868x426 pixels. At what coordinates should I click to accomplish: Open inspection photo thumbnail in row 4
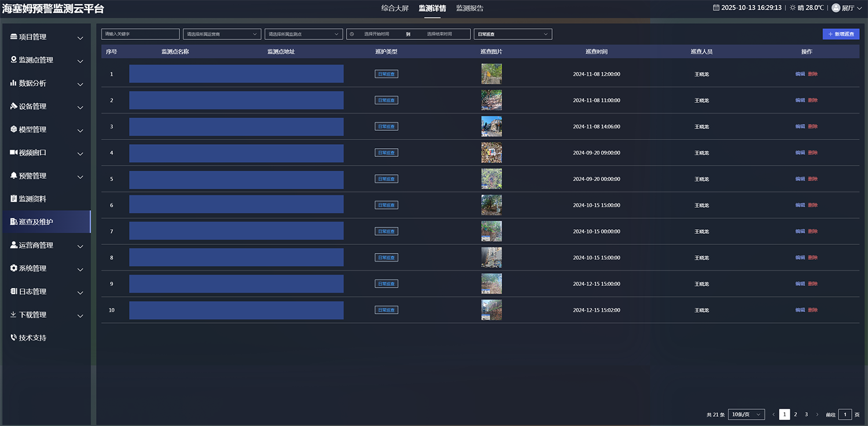(x=491, y=153)
